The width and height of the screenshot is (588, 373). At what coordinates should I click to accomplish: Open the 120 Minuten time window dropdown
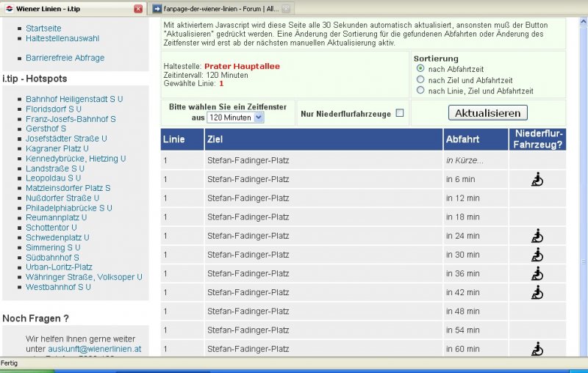[234, 117]
